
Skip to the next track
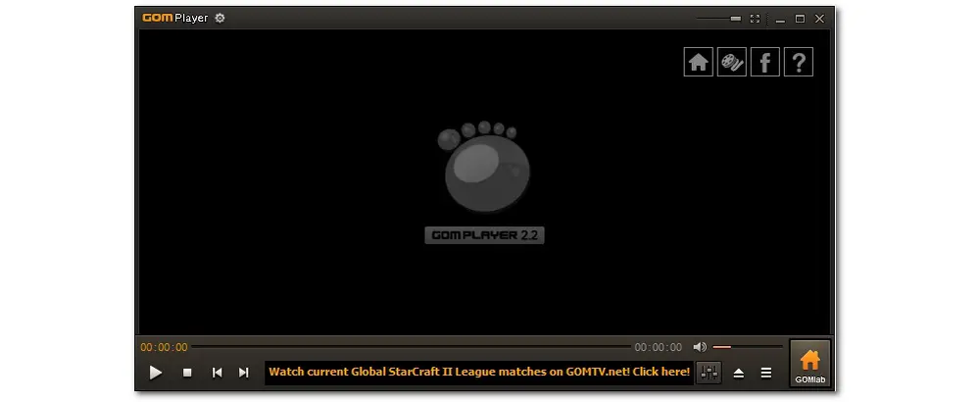tap(244, 373)
